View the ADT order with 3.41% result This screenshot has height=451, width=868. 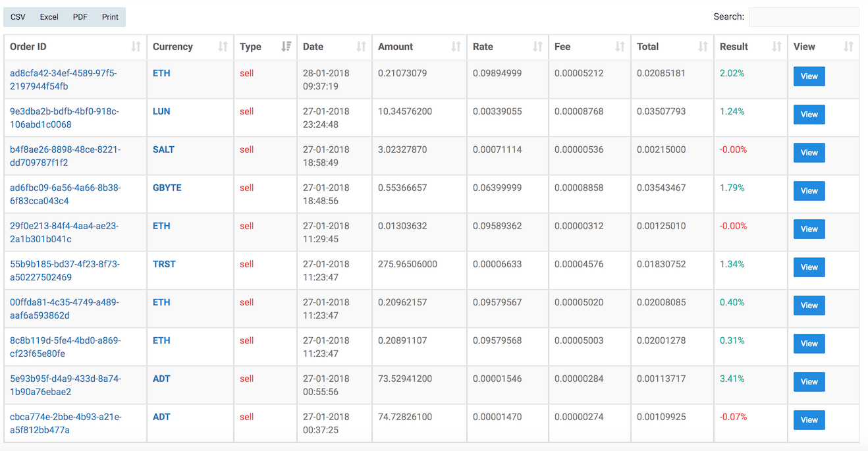coord(809,382)
